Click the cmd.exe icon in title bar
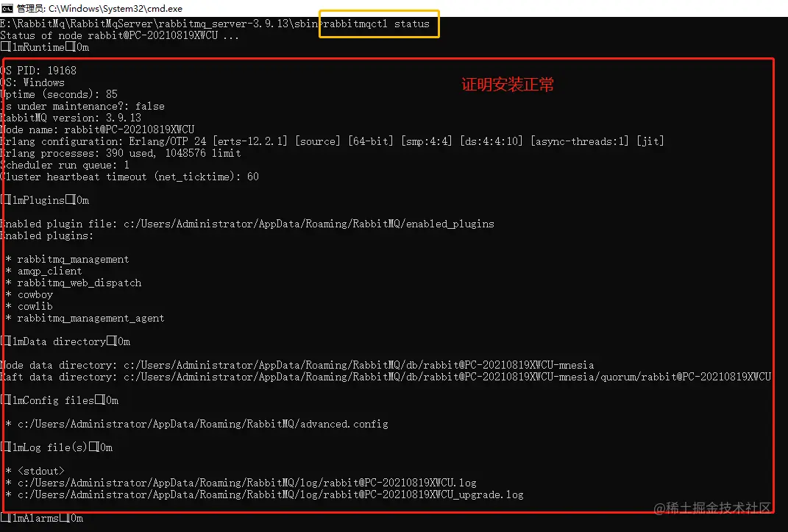Screen dimensions: 788x532 (x=7, y=9)
